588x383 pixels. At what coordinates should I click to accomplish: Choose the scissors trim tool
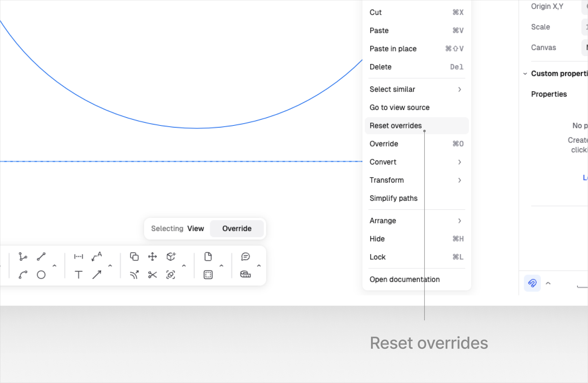(x=152, y=275)
